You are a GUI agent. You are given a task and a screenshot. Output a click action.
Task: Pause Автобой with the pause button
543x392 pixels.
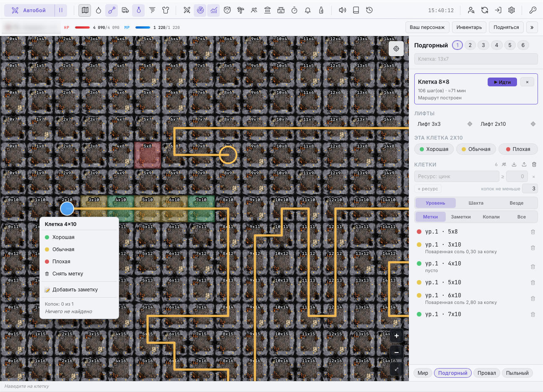click(61, 10)
